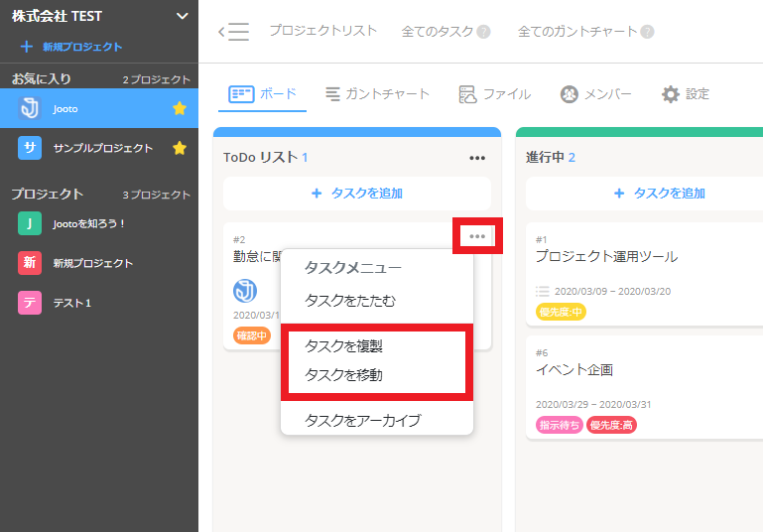Switch to the ガントチャート tab

coord(333,94)
